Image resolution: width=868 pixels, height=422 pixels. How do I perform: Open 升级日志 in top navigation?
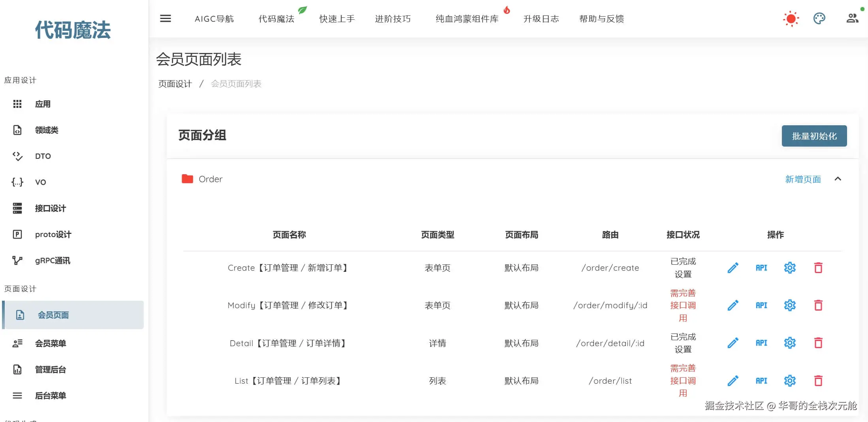pos(541,19)
